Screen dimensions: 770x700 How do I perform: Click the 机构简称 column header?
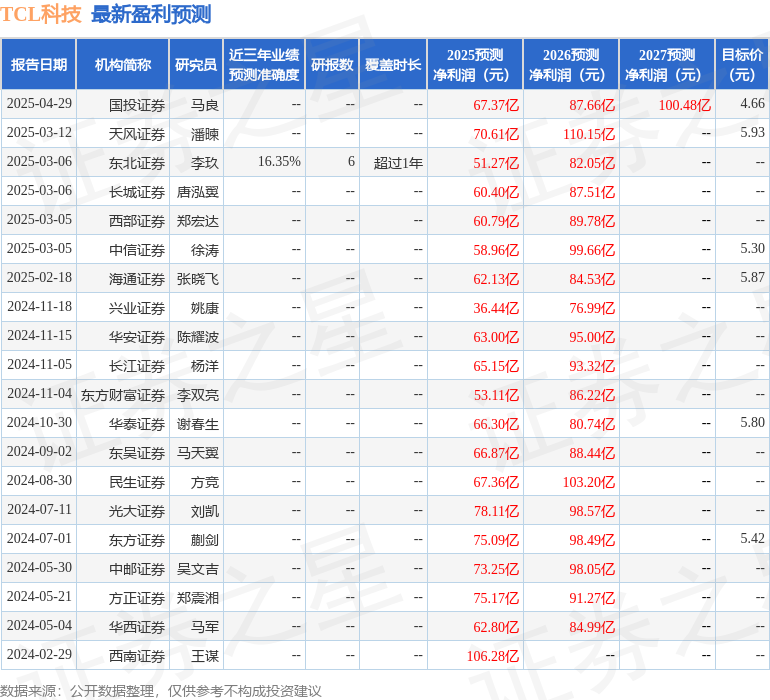pos(123,64)
